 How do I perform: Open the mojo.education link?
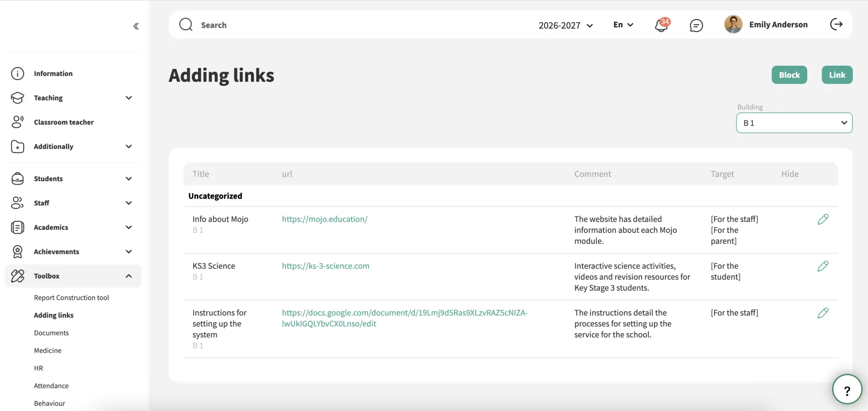[x=325, y=219]
